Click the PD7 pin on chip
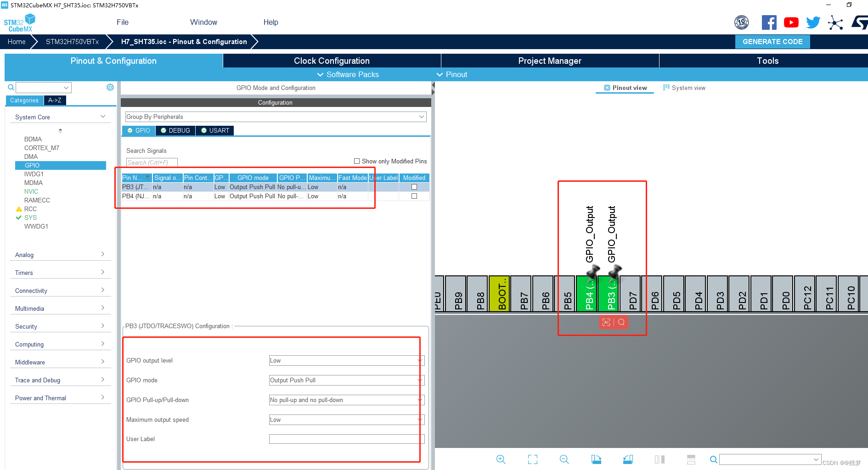This screenshot has width=868, height=470. 630,294
